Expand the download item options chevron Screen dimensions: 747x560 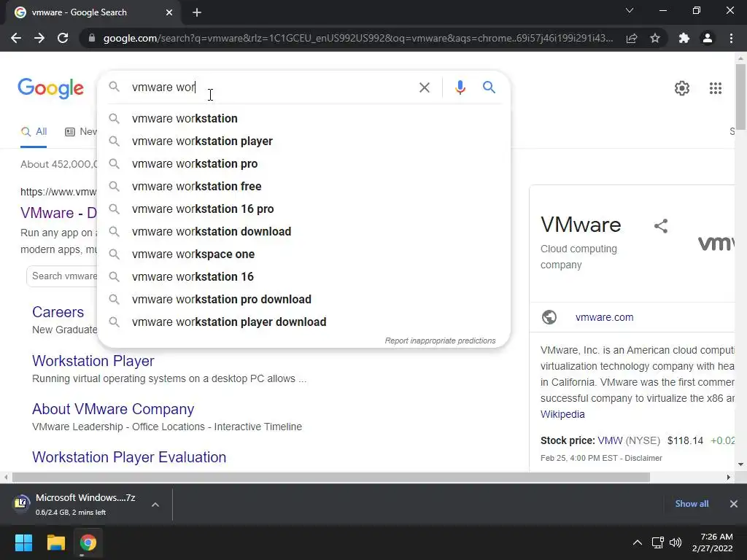pos(155,505)
